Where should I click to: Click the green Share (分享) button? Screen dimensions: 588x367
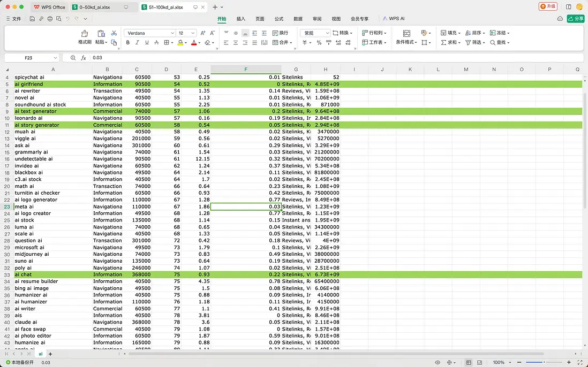576,19
